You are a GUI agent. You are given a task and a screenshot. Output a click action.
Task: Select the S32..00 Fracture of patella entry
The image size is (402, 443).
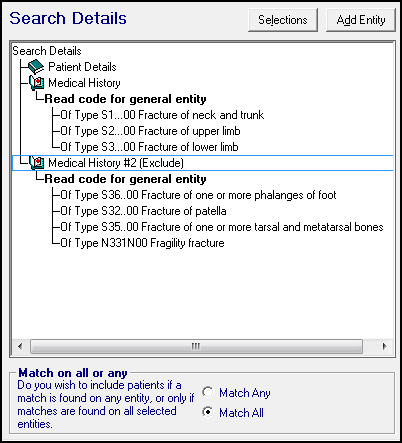coord(143,211)
